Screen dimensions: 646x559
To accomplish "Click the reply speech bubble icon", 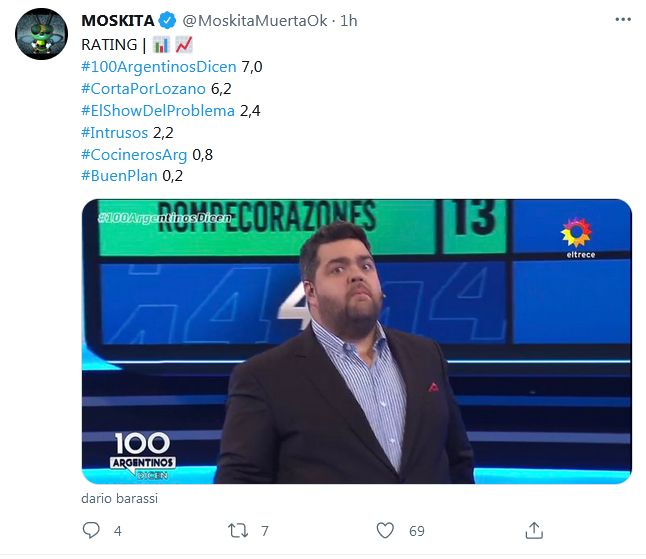I will [91, 531].
